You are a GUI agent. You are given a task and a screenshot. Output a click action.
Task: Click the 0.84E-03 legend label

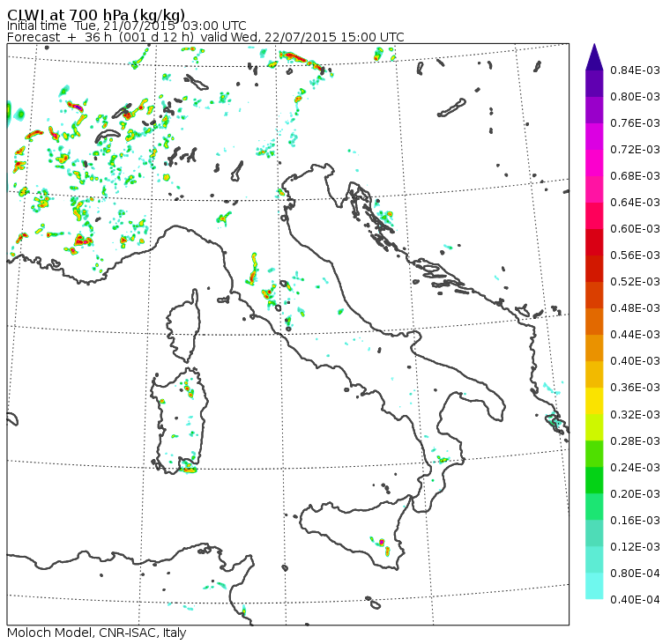click(635, 70)
